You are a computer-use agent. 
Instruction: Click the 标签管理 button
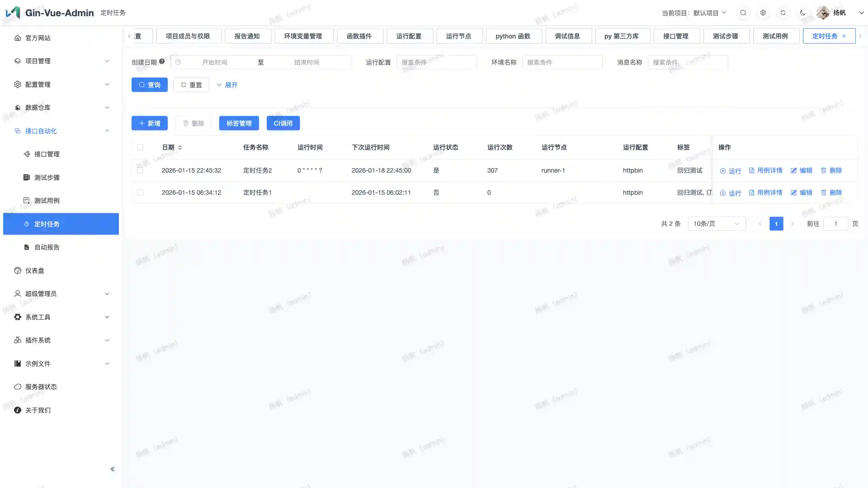tap(239, 123)
